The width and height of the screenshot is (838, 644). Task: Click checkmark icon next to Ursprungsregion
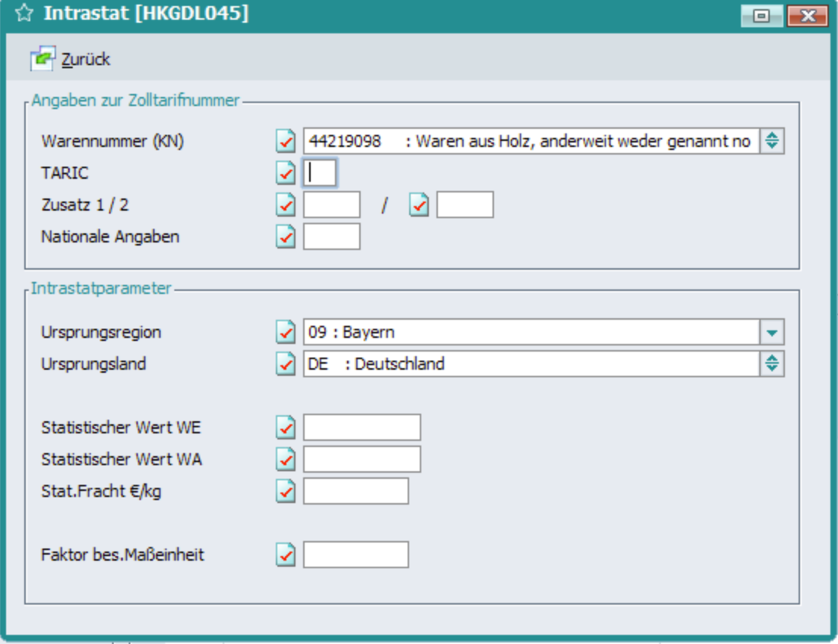(286, 332)
